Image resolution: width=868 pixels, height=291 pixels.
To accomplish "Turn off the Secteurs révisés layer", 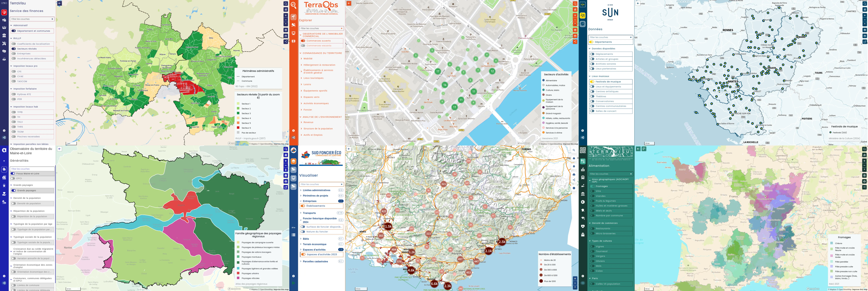I will tap(14, 49).
